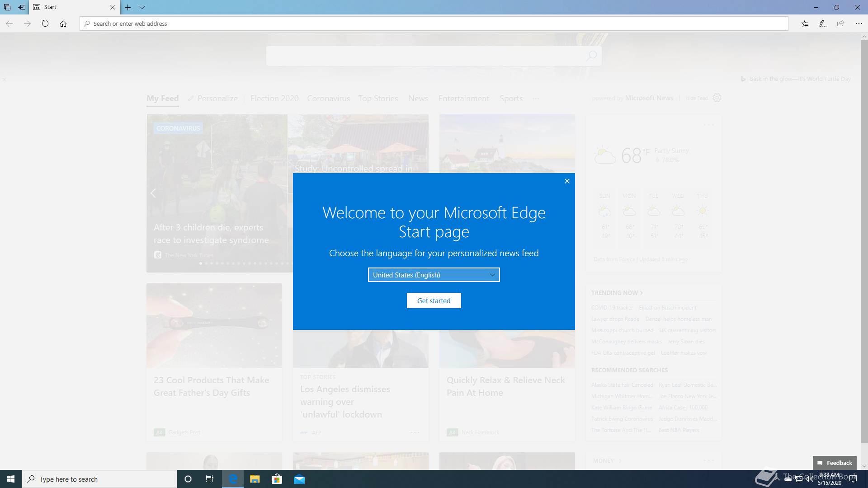Open a new tab with plus icon
Image resolution: width=868 pixels, height=488 pixels.
click(x=128, y=7)
